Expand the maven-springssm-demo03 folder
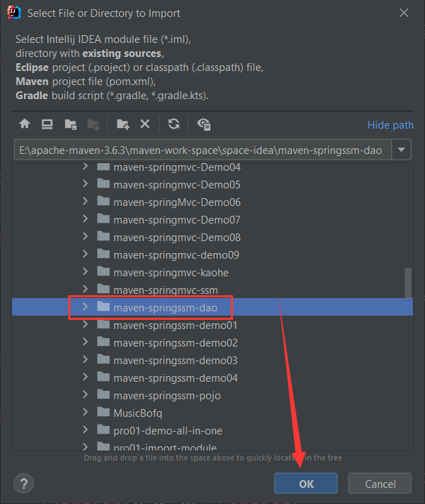 85,359
